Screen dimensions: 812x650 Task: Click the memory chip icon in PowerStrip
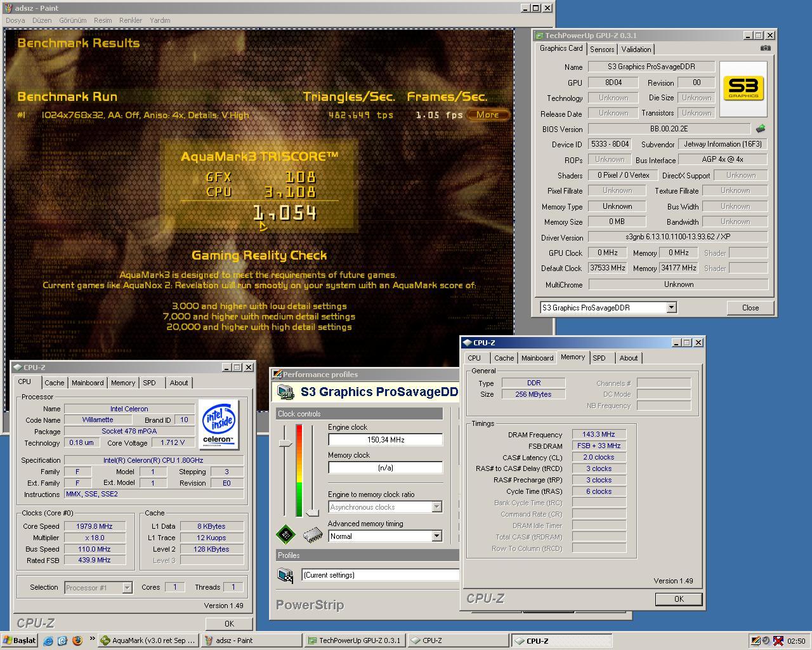coord(313,534)
